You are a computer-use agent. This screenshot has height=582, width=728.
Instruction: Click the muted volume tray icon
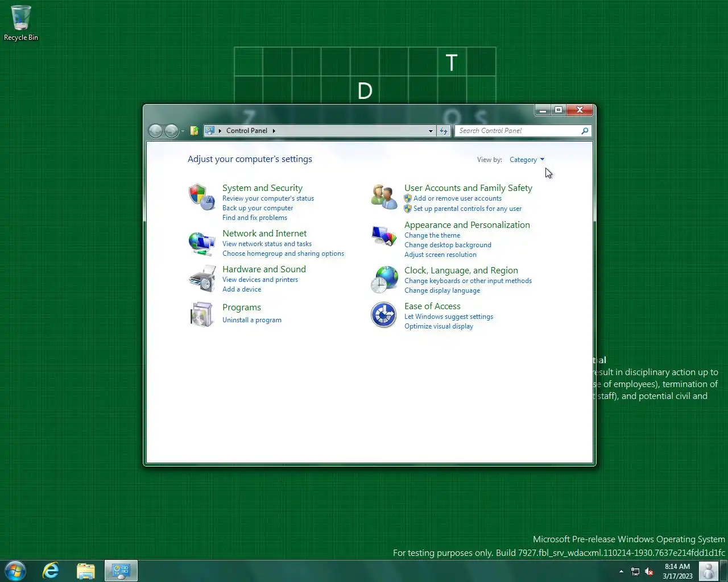[649, 572]
